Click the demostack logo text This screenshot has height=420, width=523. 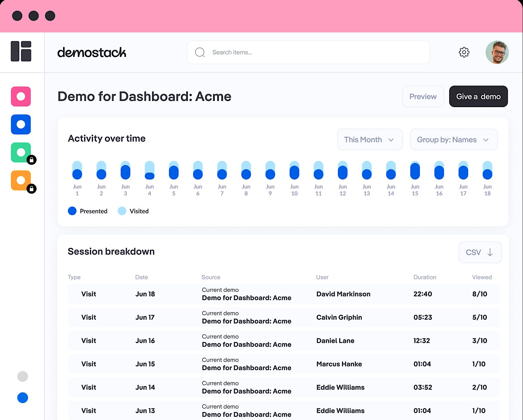92,52
